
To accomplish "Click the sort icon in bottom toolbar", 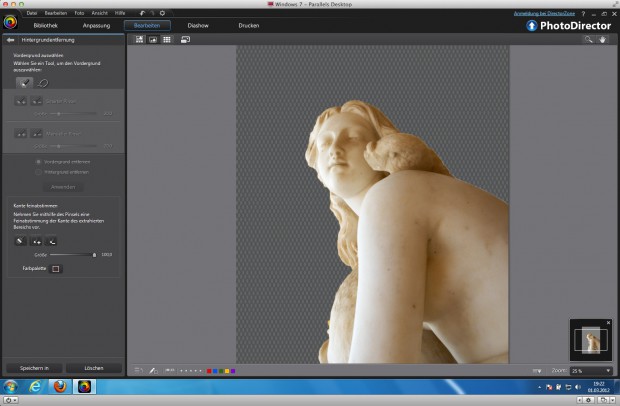I will (138, 370).
